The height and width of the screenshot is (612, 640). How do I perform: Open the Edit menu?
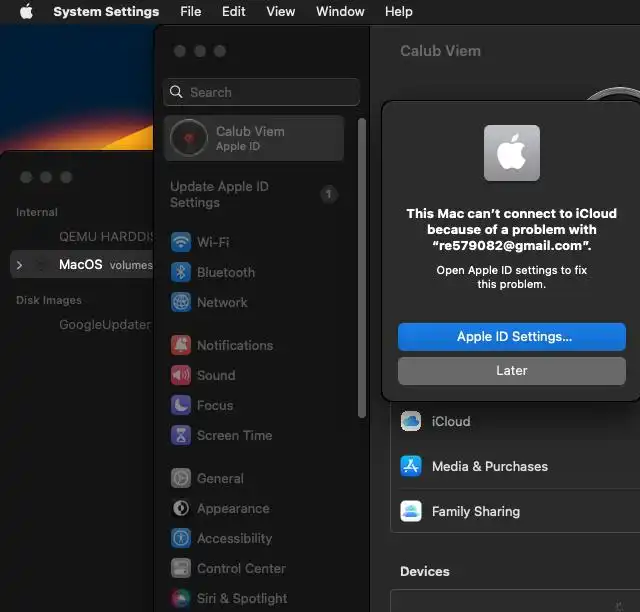pyautogui.click(x=233, y=11)
